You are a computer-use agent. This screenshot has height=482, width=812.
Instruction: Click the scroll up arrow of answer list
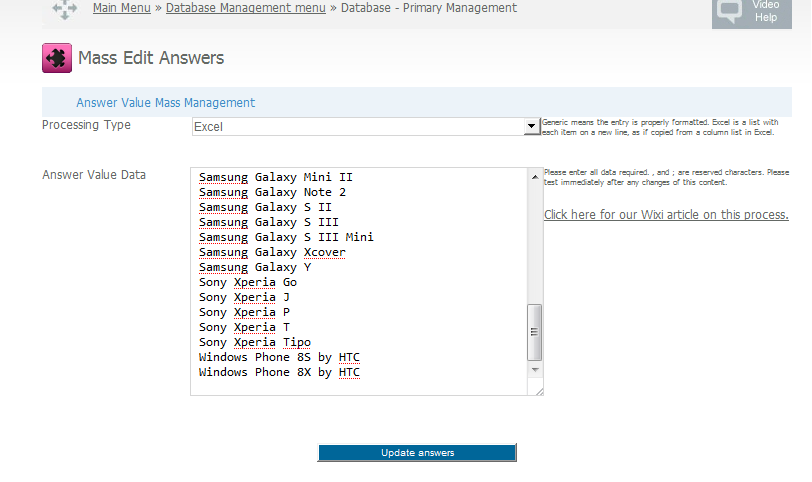(x=535, y=176)
